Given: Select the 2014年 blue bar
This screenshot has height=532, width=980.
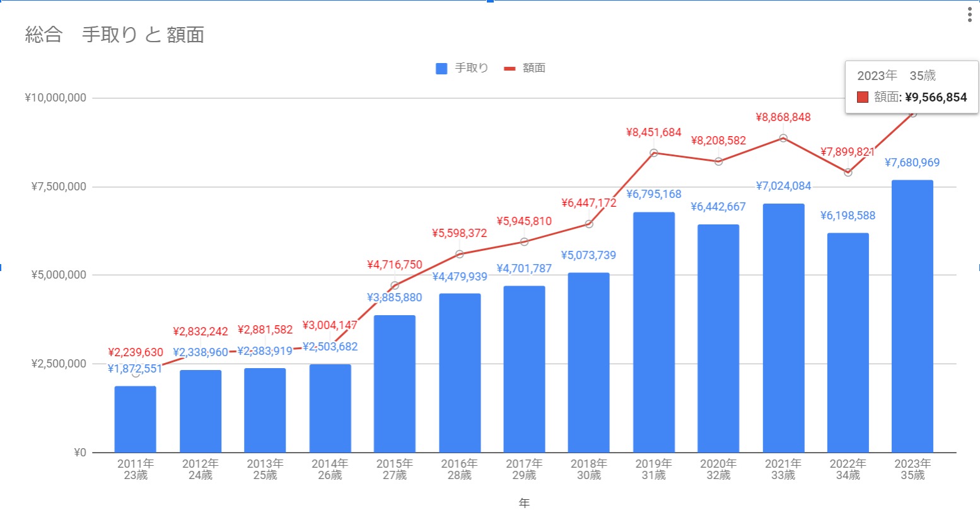Looking at the screenshot, I should click(x=330, y=408).
